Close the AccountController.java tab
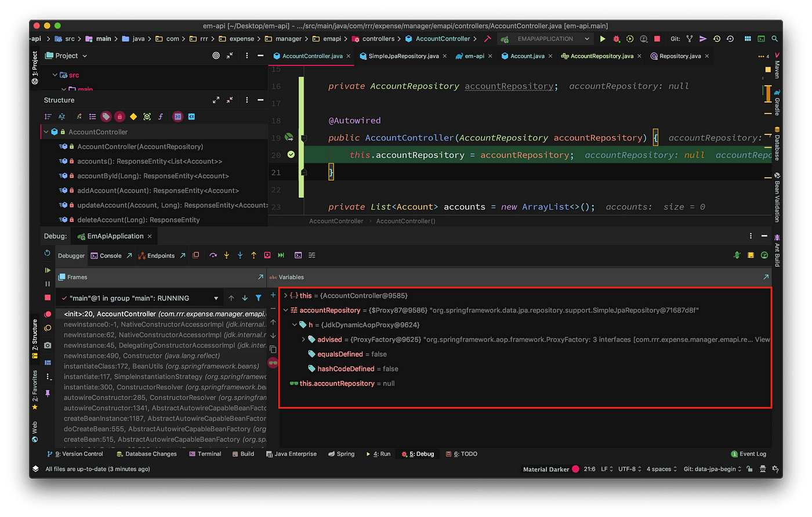 (349, 56)
